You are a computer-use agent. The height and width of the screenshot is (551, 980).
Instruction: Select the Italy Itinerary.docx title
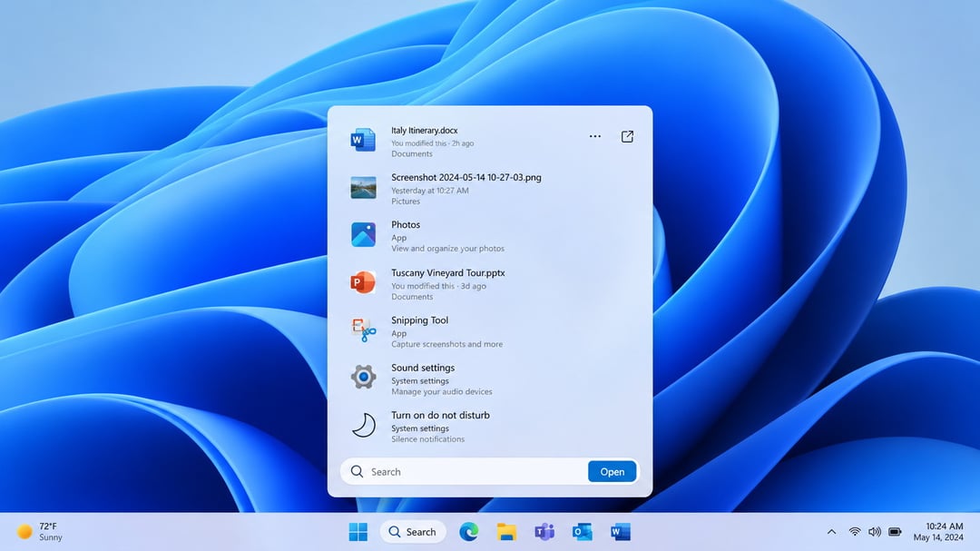coord(425,130)
